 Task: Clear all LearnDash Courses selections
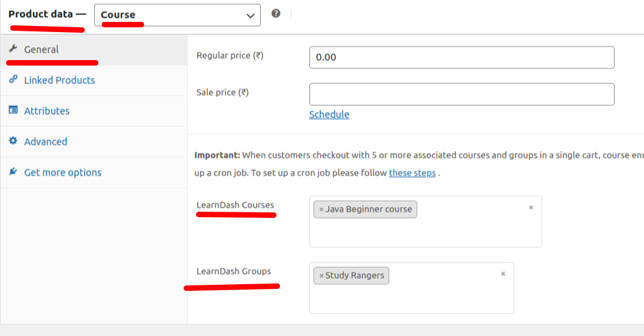coord(531,207)
